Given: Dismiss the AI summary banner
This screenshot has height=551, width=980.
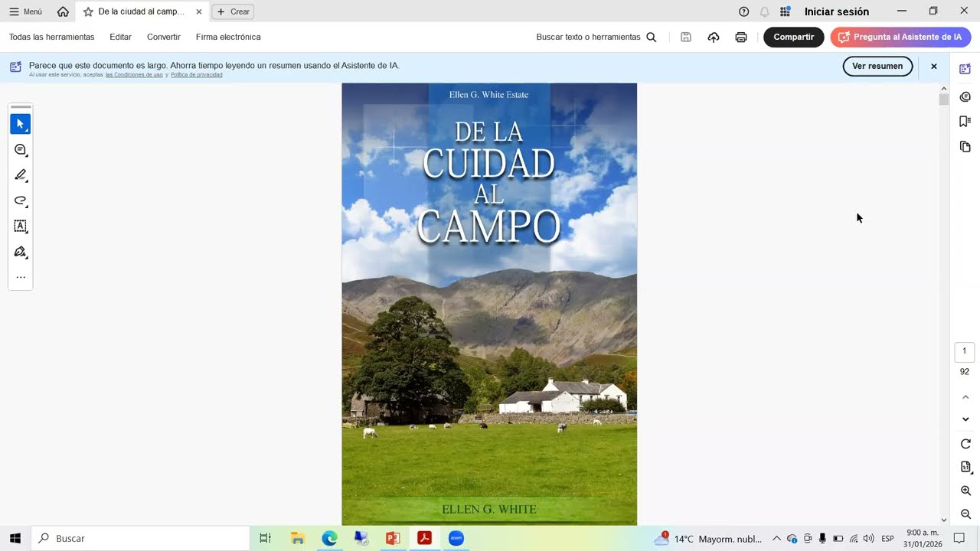Looking at the screenshot, I should coord(933,67).
